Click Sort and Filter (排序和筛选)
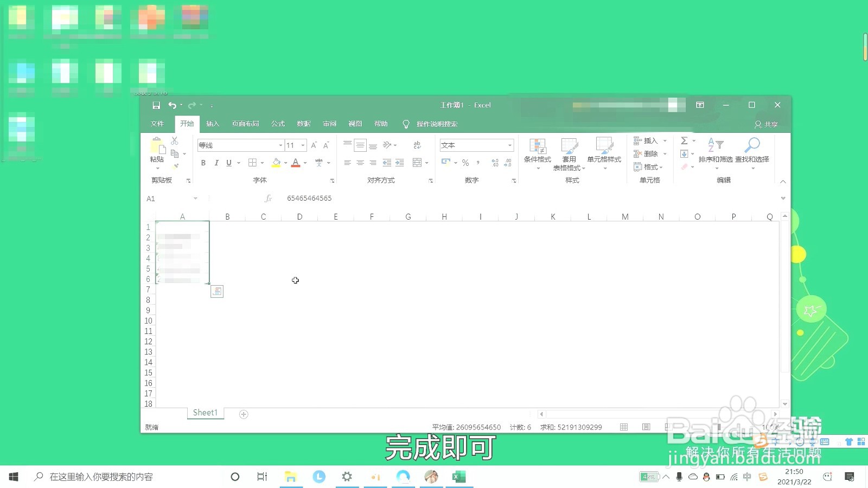 [716, 154]
